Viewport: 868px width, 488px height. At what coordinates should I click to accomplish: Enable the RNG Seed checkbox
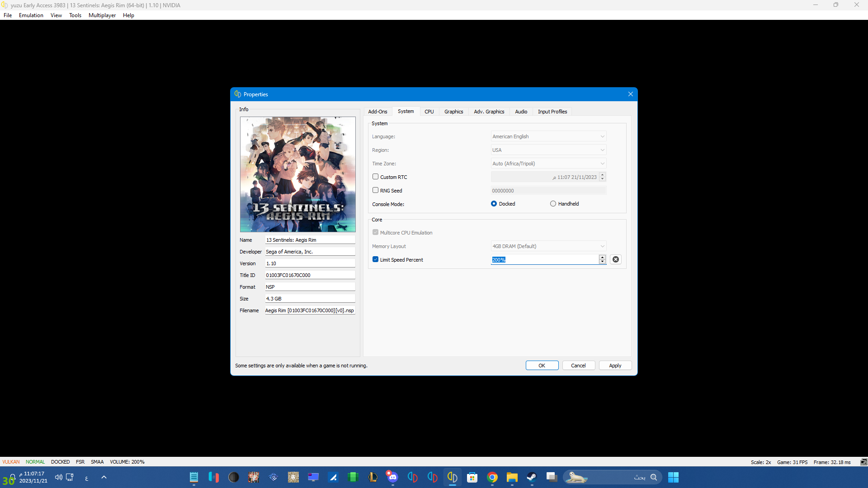375,190
